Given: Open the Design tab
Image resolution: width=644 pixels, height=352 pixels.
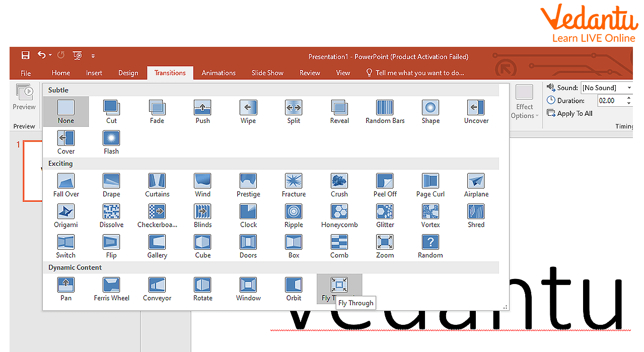Looking at the screenshot, I should 128,73.
